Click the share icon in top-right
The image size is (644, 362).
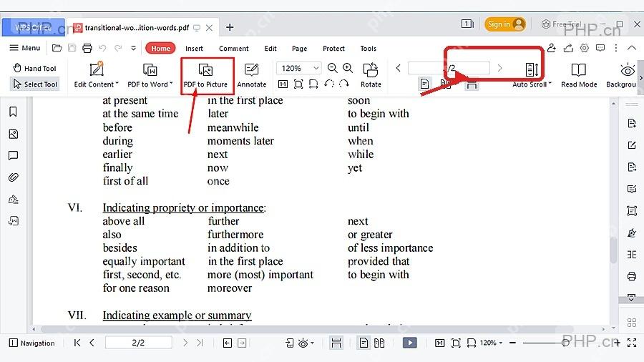568,48
